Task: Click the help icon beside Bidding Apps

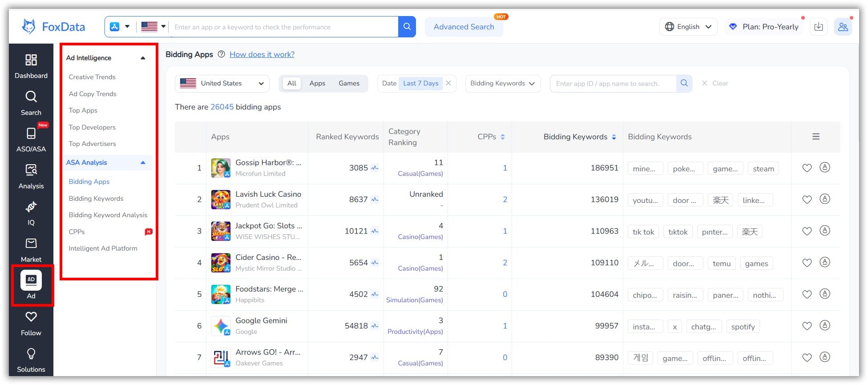Action: (221, 54)
